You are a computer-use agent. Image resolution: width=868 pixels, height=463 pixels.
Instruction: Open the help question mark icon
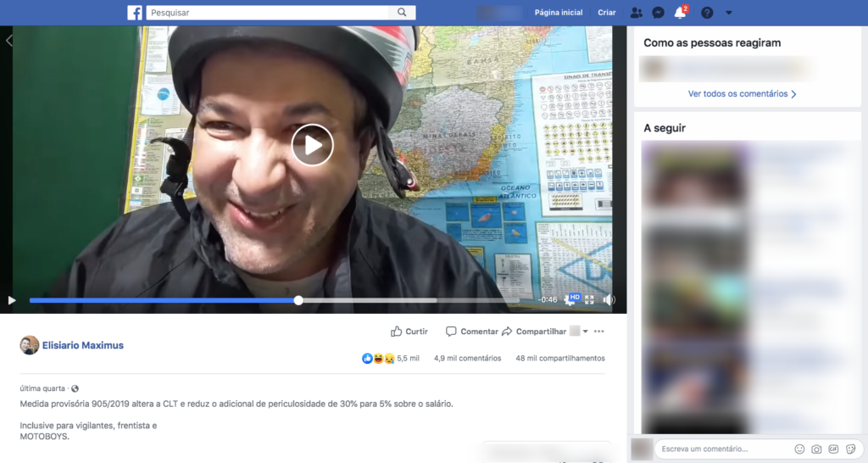click(707, 13)
